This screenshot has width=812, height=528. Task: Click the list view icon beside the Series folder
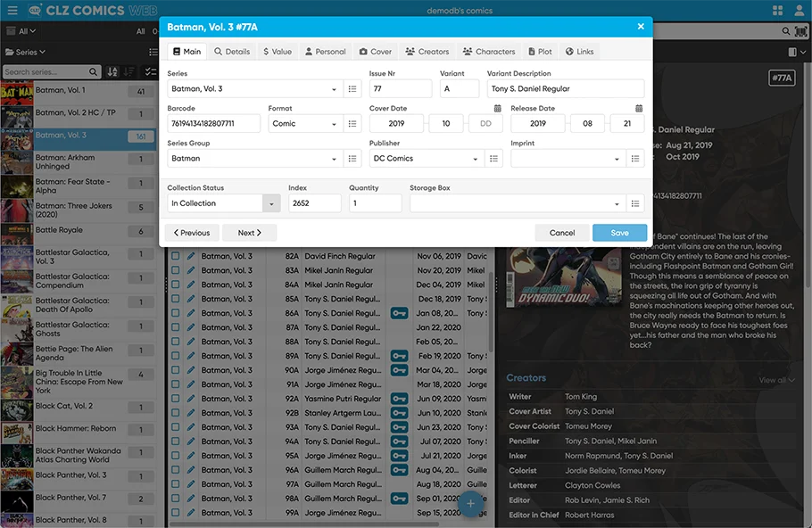[x=153, y=52]
